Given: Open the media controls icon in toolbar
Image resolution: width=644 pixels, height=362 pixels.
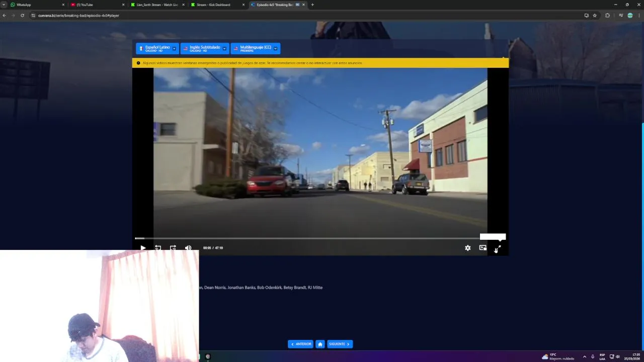Looking at the screenshot, I should tap(621, 16).
